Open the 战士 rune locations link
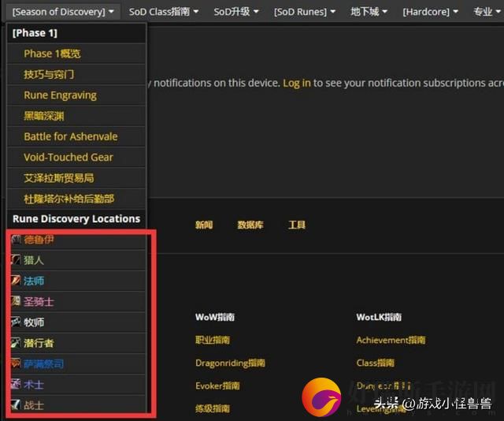This screenshot has height=421, width=504. (x=34, y=405)
